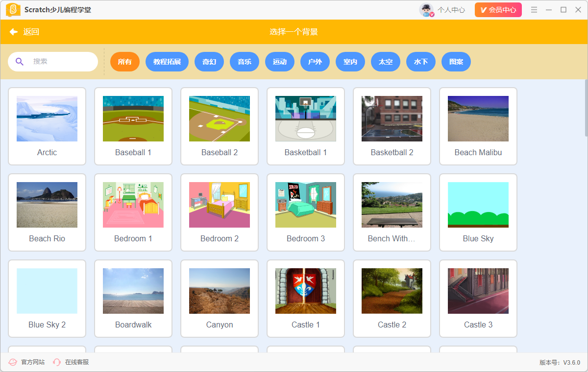Choose the Baseball 2 backdrop
The width and height of the screenshot is (588, 372).
220,126
